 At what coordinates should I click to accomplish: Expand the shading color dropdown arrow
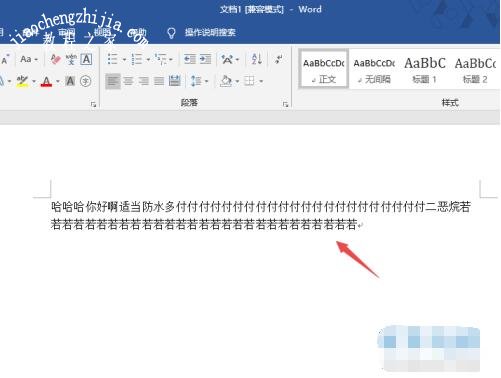tap(237, 81)
